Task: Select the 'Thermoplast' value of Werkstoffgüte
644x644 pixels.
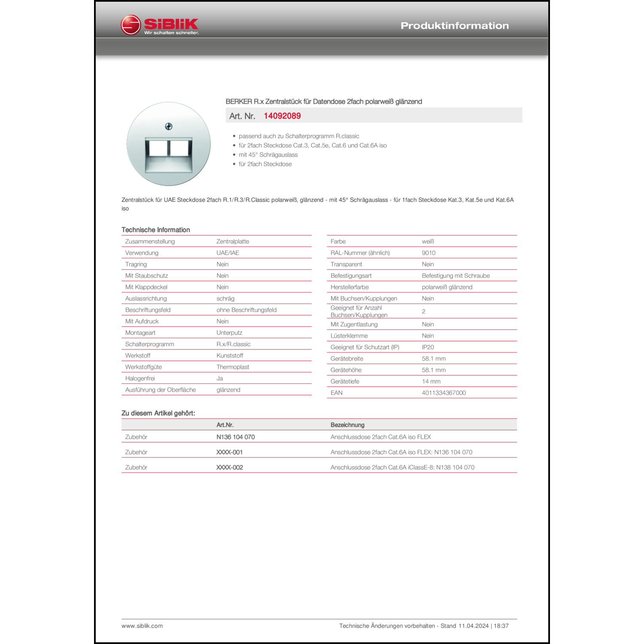Action: point(233,367)
